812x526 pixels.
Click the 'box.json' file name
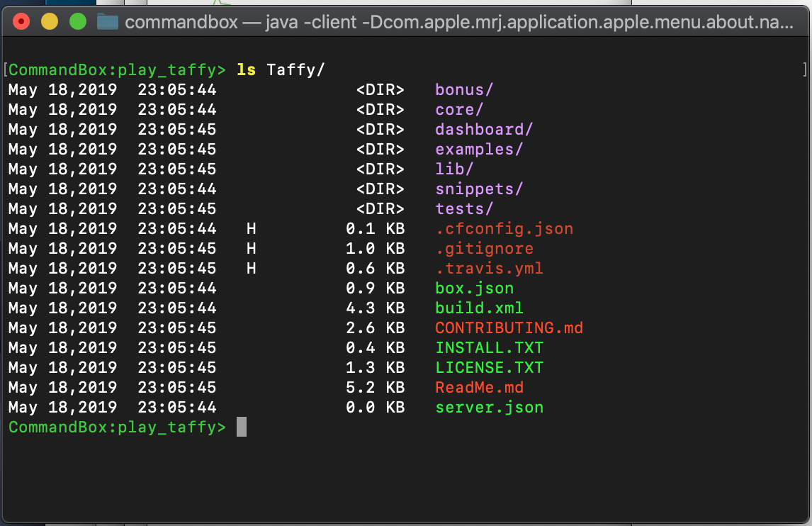pos(474,288)
